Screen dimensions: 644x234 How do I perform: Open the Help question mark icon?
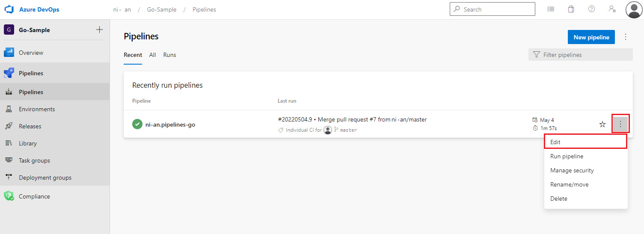(x=591, y=9)
